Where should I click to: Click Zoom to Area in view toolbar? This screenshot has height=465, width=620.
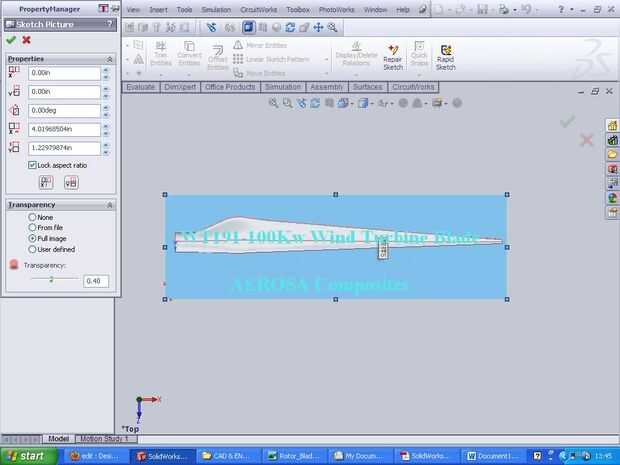coord(287,103)
